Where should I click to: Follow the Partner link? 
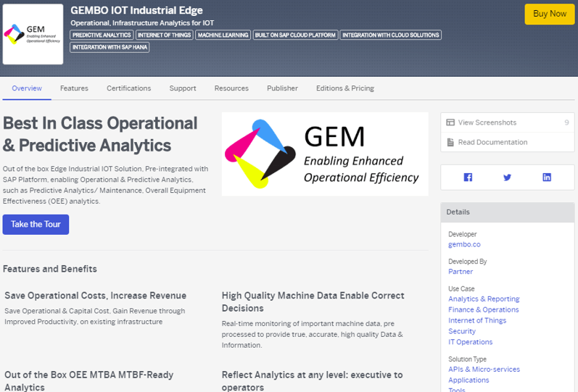[x=461, y=272]
